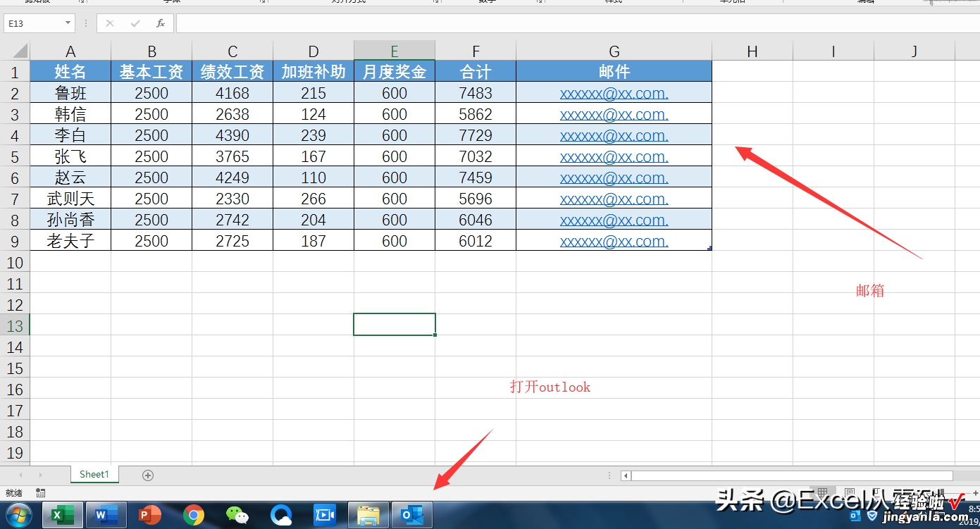Click the Cancel (X) icon in formula bar
Screen dimensions: 980x529
(110, 23)
